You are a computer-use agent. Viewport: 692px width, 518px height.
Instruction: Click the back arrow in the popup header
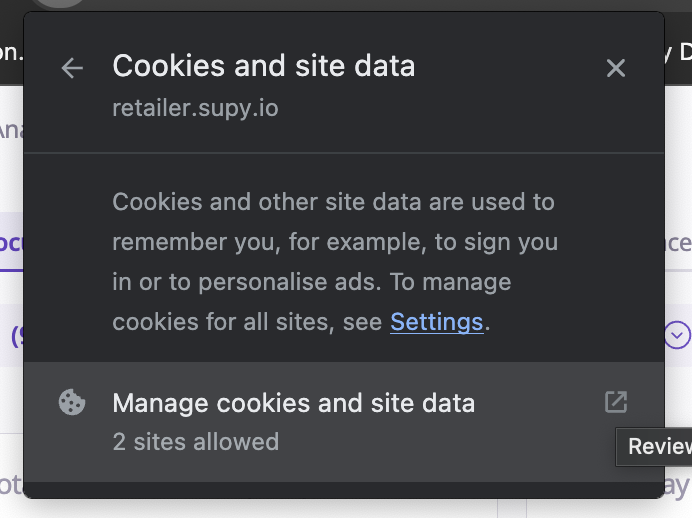pos(72,68)
